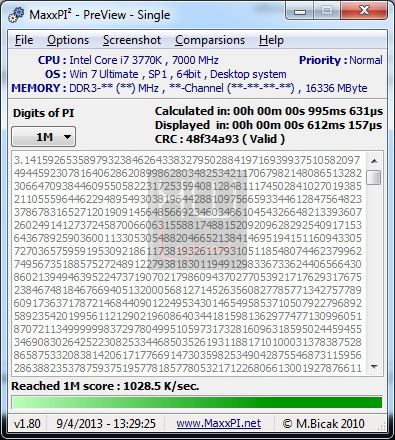Screen dimensions: 395x440
Task: Click the first line of PI digits starting 3.14159
Action: point(187,160)
